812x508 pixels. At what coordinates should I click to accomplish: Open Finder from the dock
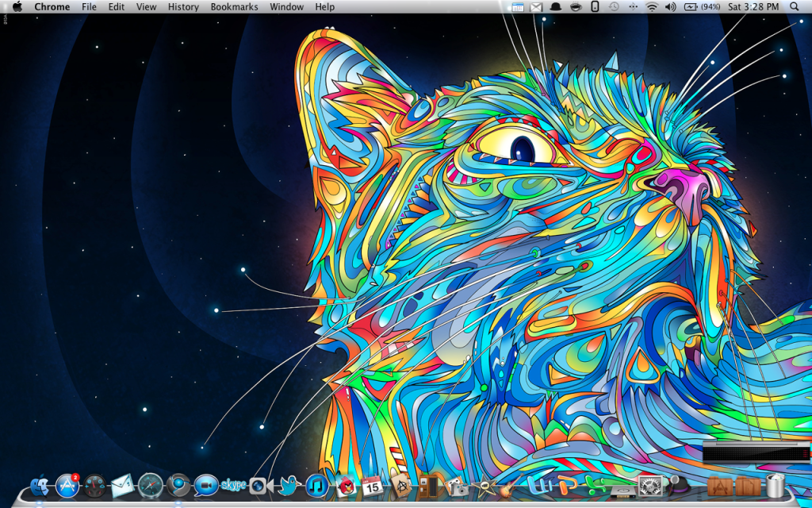pyautogui.click(x=40, y=487)
